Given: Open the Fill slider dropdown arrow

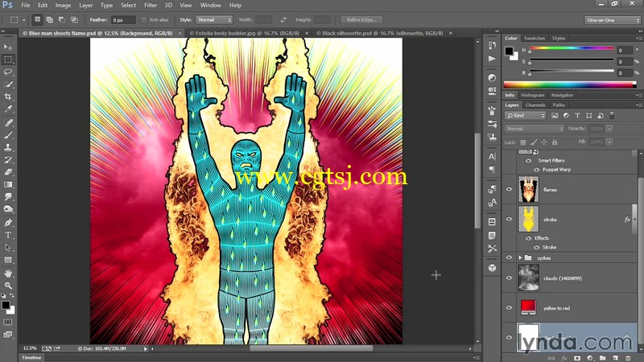Looking at the screenshot, I should (x=609, y=142).
